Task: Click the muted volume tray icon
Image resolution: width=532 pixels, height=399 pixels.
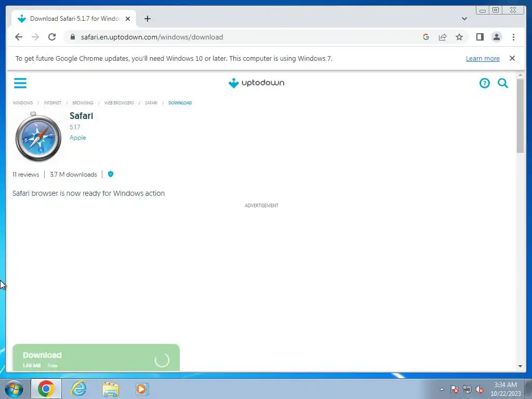Action: click(x=480, y=389)
